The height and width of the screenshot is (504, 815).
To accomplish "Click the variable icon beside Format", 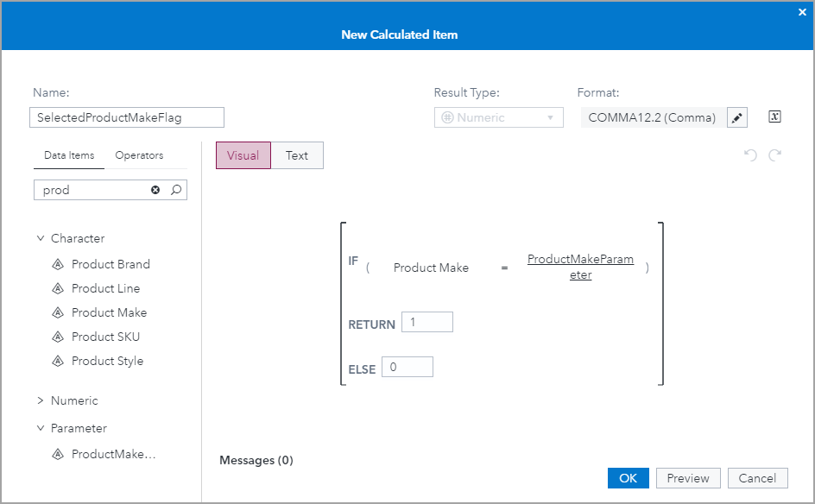I will (x=774, y=117).
